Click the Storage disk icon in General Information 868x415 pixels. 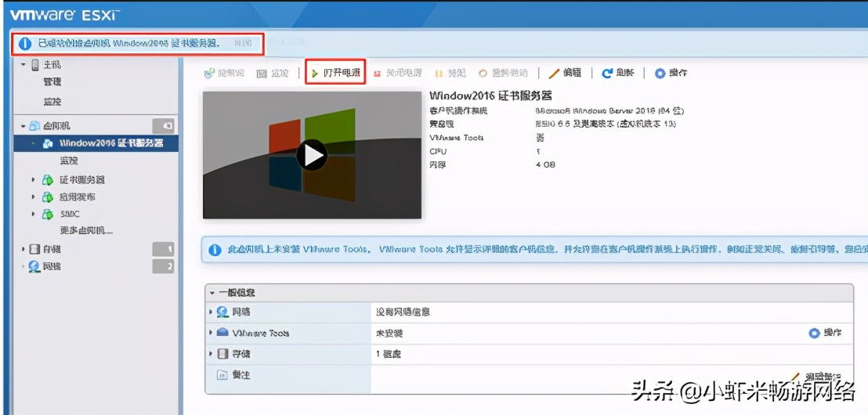[x=222, y=354]
